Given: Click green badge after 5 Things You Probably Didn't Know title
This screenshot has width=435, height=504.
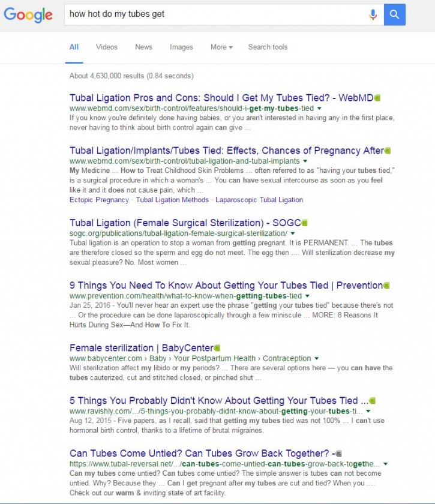Looking at the screenshot, I should (x=373, y=401).
